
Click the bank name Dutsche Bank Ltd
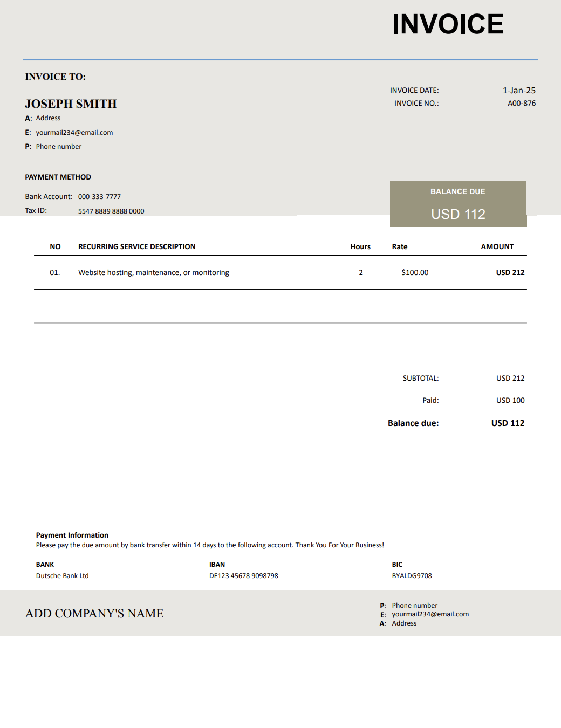coord(62,576)
